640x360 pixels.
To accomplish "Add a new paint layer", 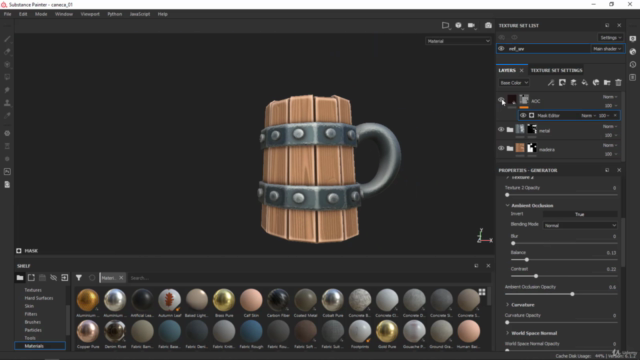I will pyautogui.click(x=573, y=83).
